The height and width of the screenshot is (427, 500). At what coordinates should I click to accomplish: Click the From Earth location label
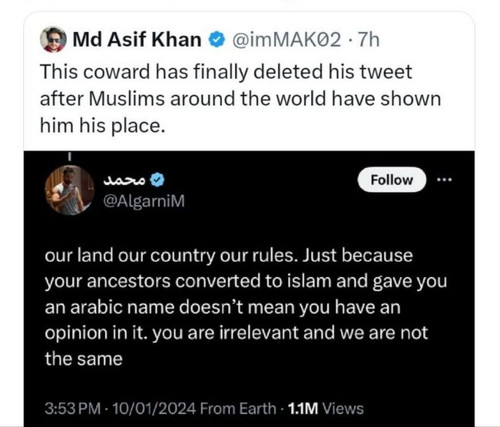239,408
